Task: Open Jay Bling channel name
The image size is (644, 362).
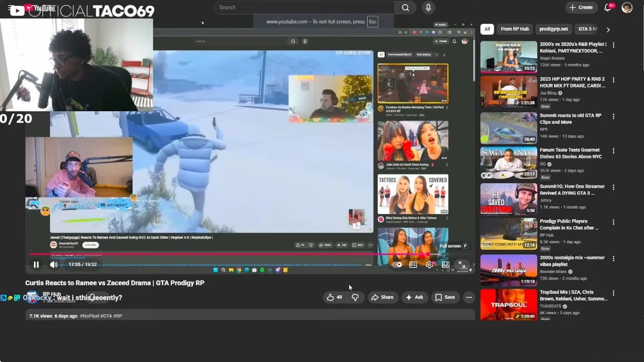Action: [548, 93]
